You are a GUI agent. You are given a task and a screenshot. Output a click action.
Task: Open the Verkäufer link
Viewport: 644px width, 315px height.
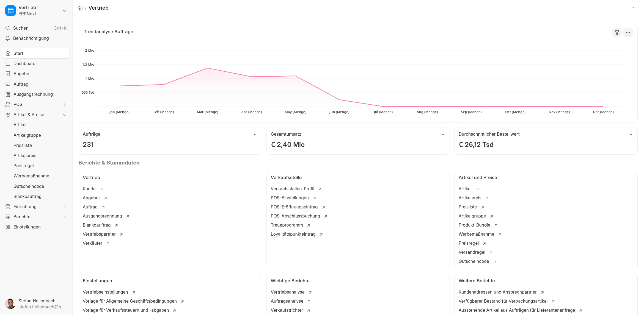[92, 243]
